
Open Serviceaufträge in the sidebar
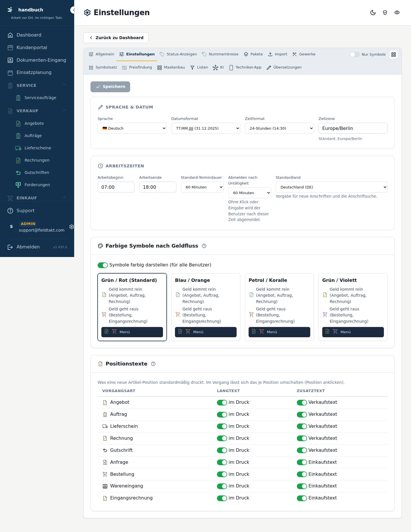[x=40, y=98]
